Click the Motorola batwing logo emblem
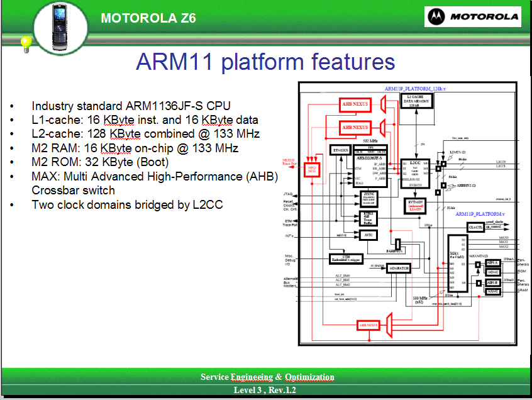The width and height of the screenshot is (532, 400). [x=436, y=16]
